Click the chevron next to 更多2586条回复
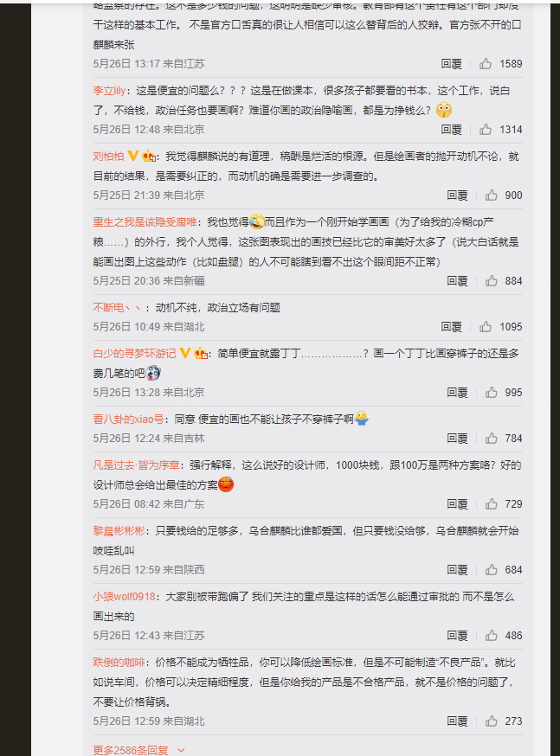560x756 pixels. pos(181,750)
